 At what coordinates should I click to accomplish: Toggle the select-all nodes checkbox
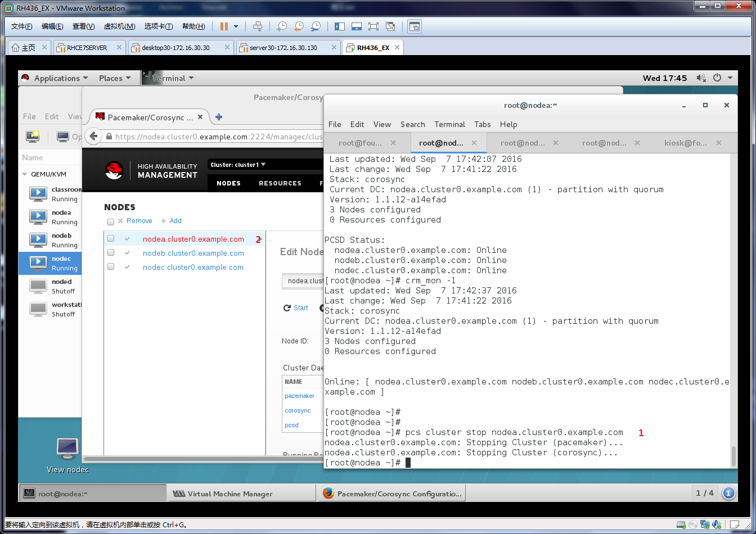[x=111, y=221]
